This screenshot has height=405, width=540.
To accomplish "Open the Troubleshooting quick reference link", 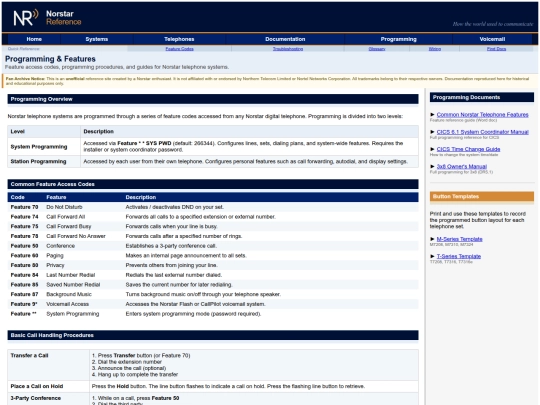I will pos(288,49).
